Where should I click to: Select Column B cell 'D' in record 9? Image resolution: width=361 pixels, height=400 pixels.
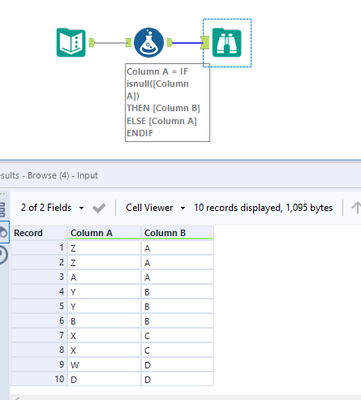click(x=177, y=365)
